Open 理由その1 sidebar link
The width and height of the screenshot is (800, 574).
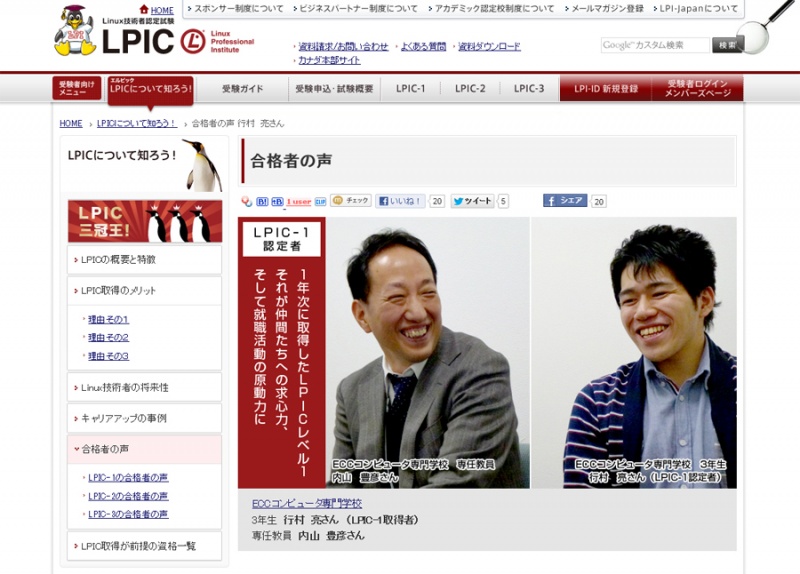click(x=108, y=319)
